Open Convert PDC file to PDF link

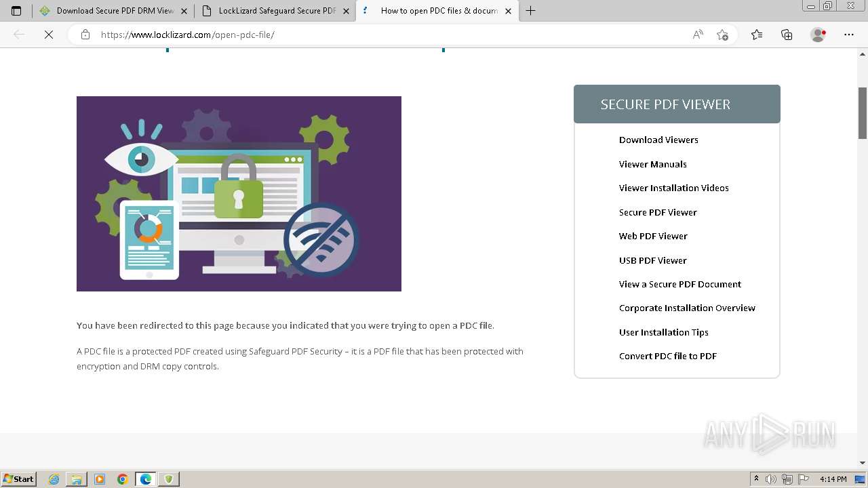667,356
